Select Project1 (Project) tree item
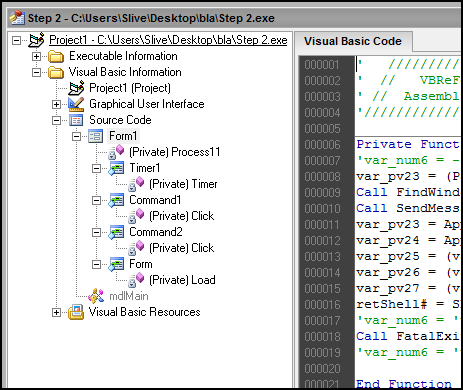Image resolution: width=463 pixels, height=390 pixels. 130,88
